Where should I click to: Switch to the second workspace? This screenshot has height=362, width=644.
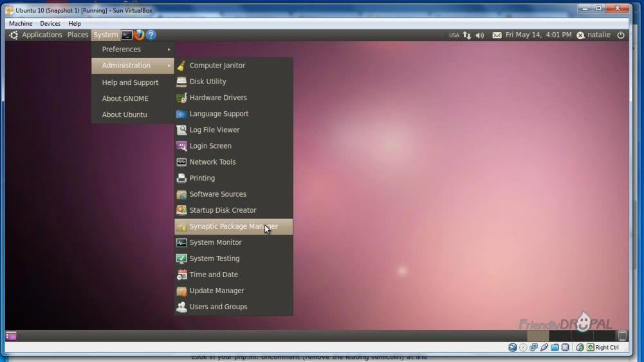[560, 336]
